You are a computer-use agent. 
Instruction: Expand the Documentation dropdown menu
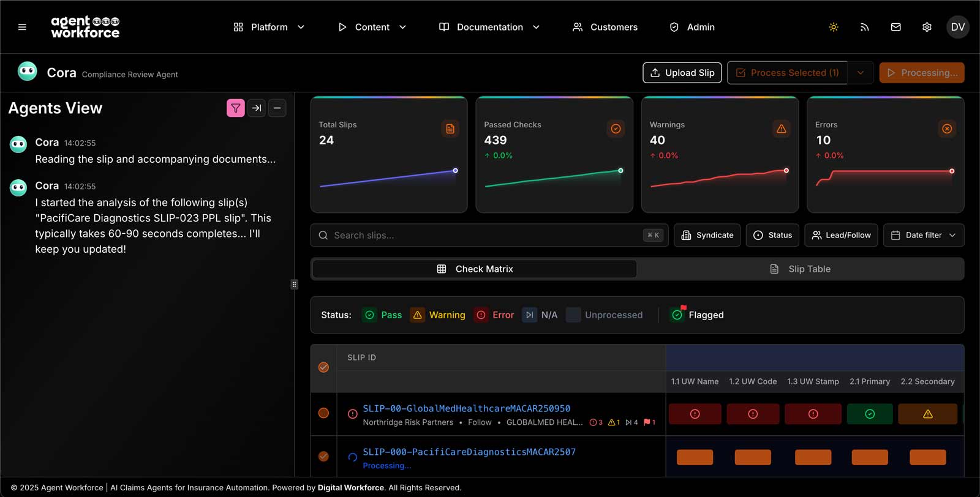coord(490,27)
